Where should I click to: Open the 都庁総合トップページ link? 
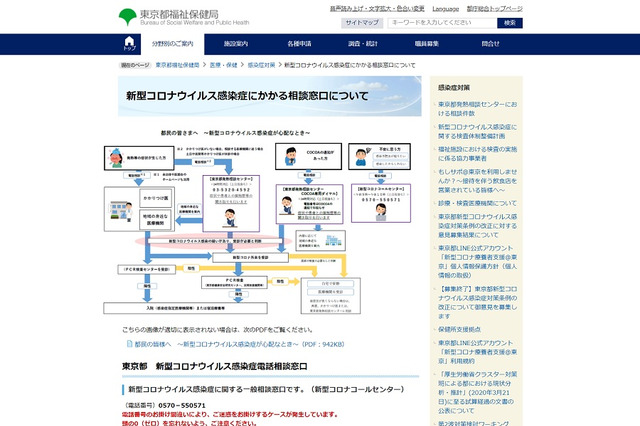tap(495, 9)
